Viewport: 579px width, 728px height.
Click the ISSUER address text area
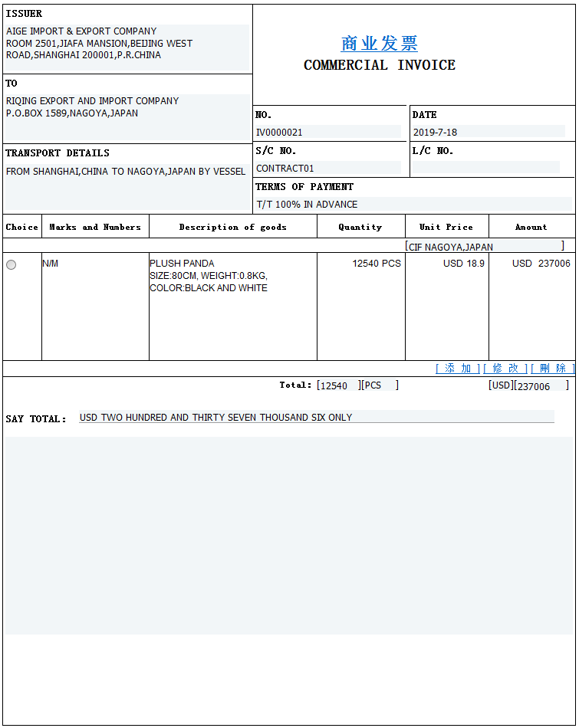pos(127,48)
